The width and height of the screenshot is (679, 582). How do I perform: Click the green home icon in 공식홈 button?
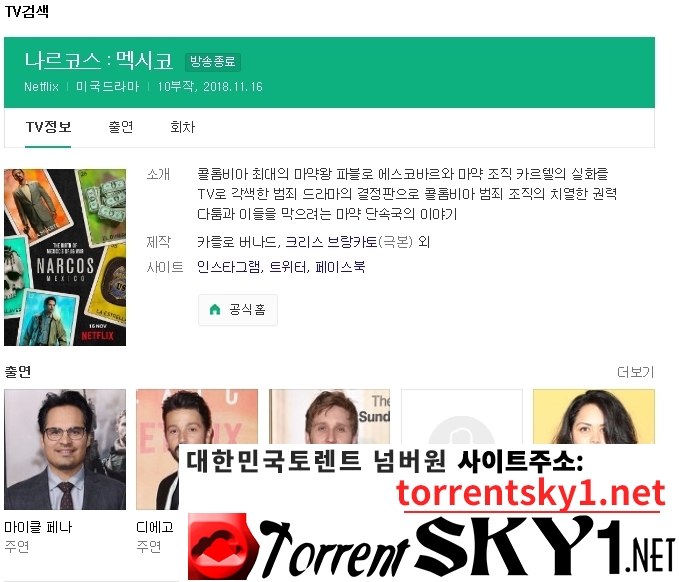pyautogui.click(x=215, y=310)
